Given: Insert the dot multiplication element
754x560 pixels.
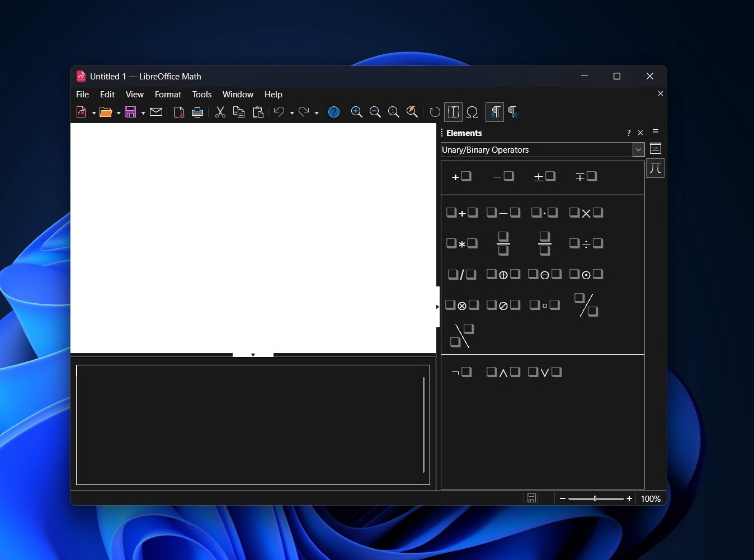Looking at the screenshot, I should [x=544, y=213].
